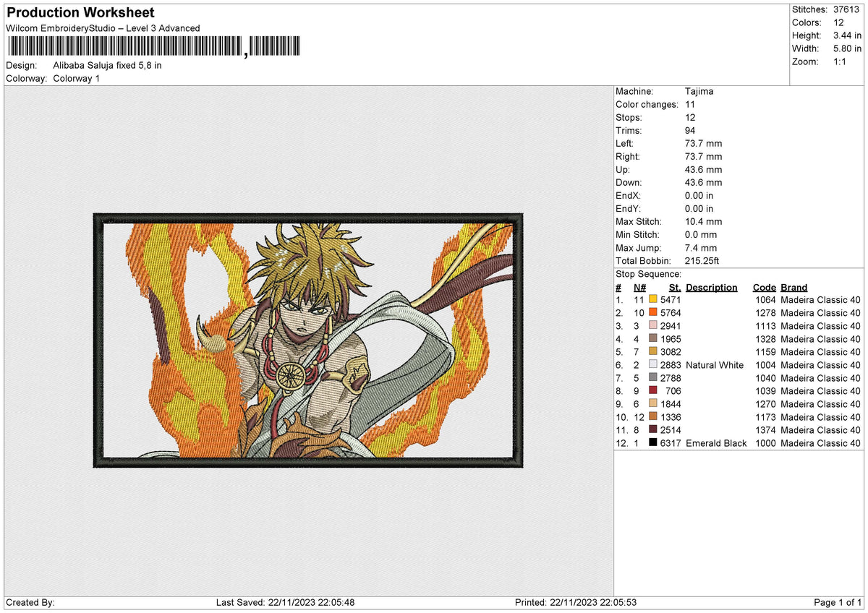Click the tan swatch for code 1270
The height and width of the screenshot is (613, 868).
tap(653, 403)
